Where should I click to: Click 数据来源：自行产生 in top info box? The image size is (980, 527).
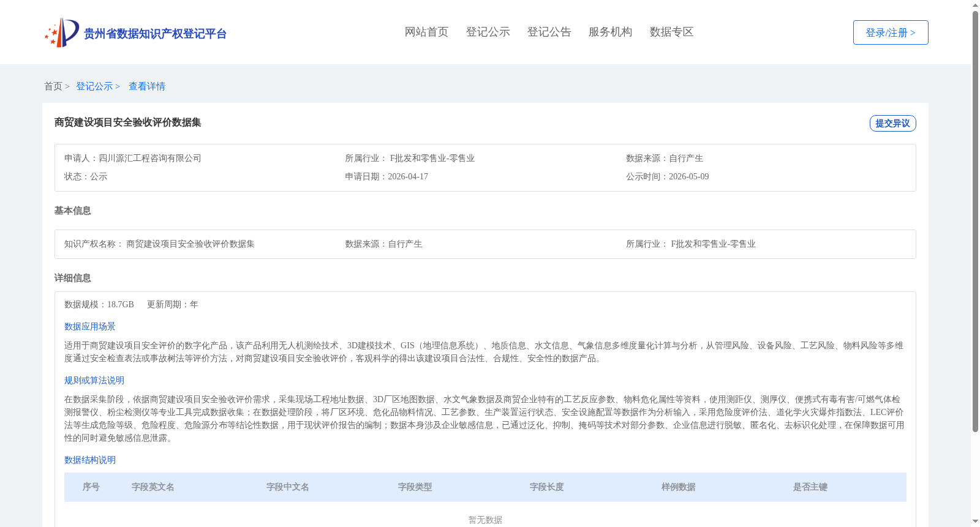pyautogui.click(x=665, y=158)
